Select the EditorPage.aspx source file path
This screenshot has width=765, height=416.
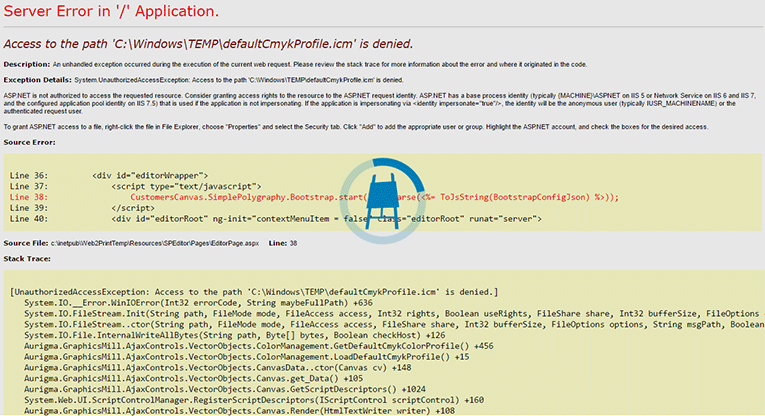(155, 243)
